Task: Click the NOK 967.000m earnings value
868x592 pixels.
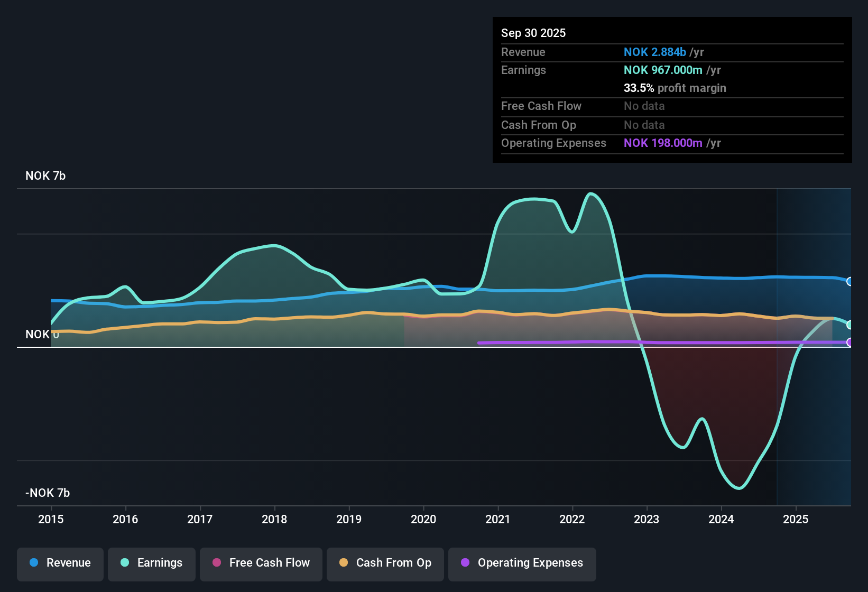Action: (663, 70)
